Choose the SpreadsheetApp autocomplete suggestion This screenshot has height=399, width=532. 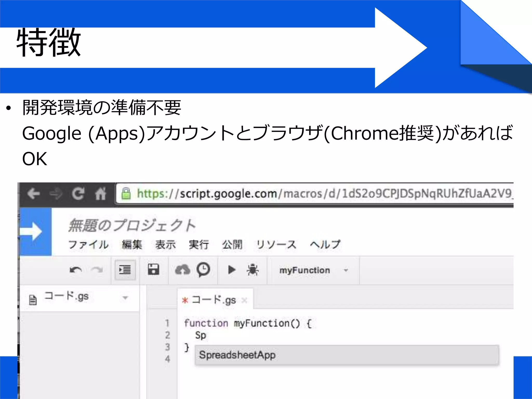tap(347, 355)
